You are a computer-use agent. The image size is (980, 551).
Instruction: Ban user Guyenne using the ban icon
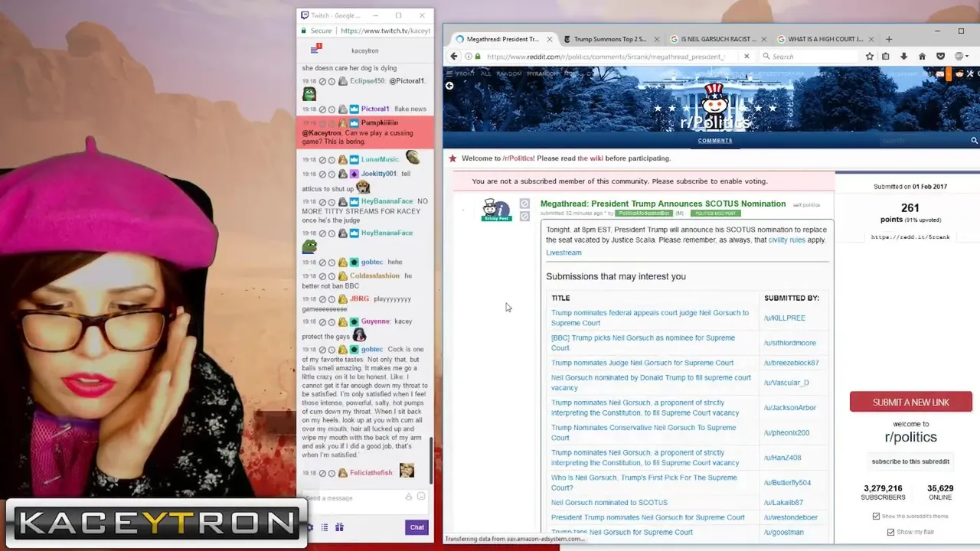click(x=322, y=322)
